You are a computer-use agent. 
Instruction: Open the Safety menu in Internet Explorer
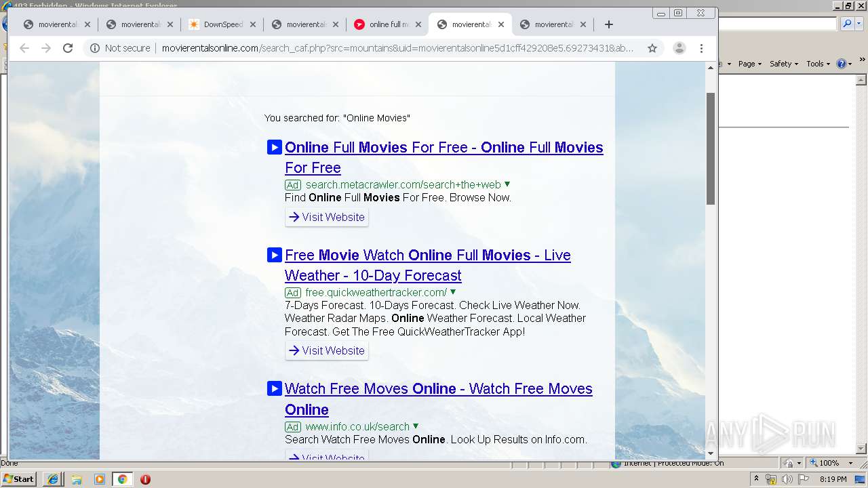coord(784,63)
